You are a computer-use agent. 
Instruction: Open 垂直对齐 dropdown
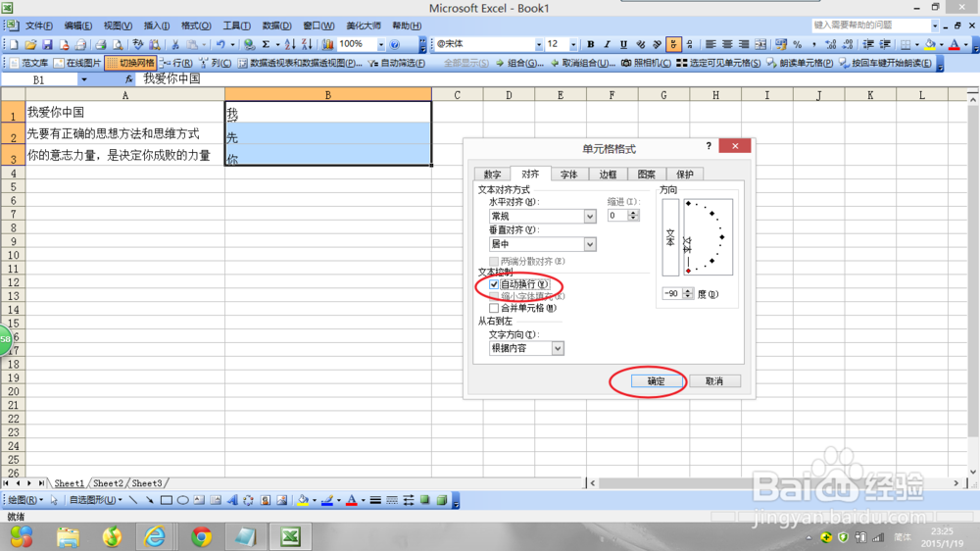589,244
